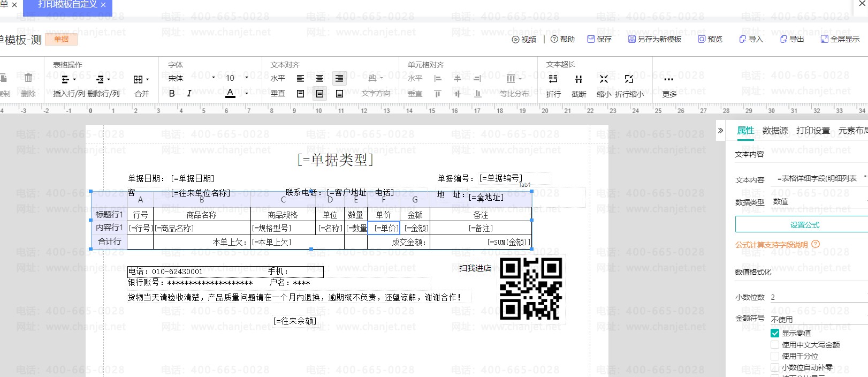Image resolution: width=868 pixels, height=377 pixels.
Task: Open Help (帮助)
Action: click(x=562, y=39)
